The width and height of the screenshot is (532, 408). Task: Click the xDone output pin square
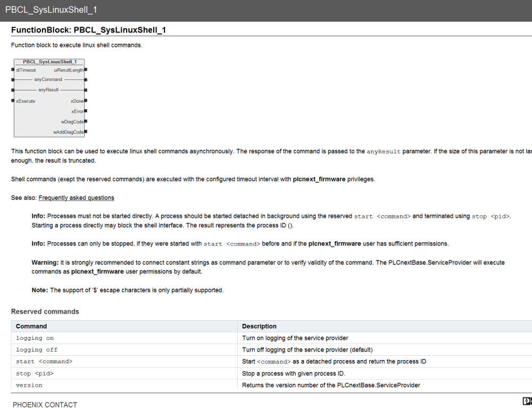86,101
